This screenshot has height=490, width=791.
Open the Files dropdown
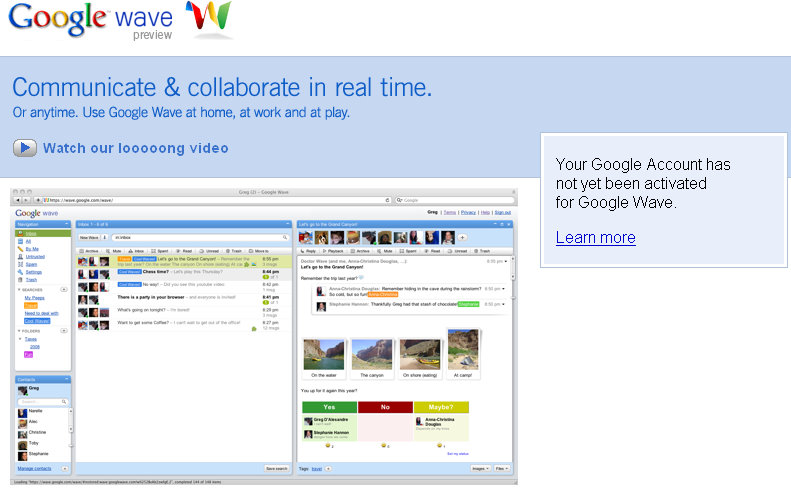pos(501,468)
